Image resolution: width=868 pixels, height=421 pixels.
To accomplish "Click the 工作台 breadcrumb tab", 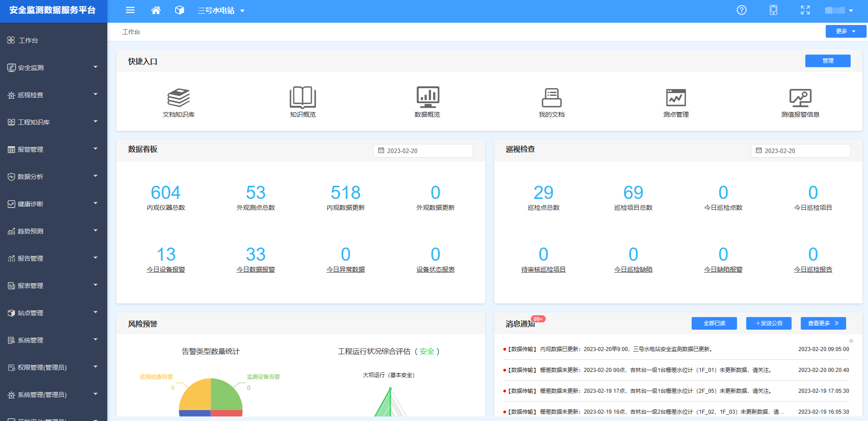I will tap(131, 32).
